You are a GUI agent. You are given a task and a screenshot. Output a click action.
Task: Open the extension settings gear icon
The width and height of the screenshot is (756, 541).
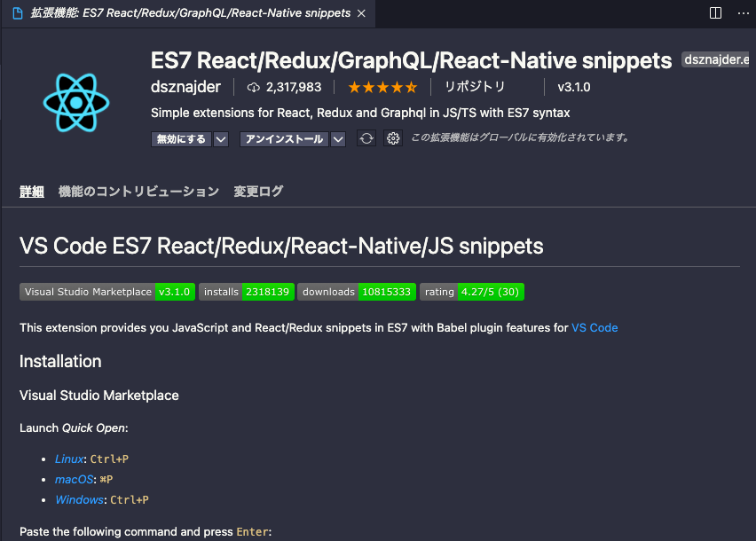click(x=393, y=138)
